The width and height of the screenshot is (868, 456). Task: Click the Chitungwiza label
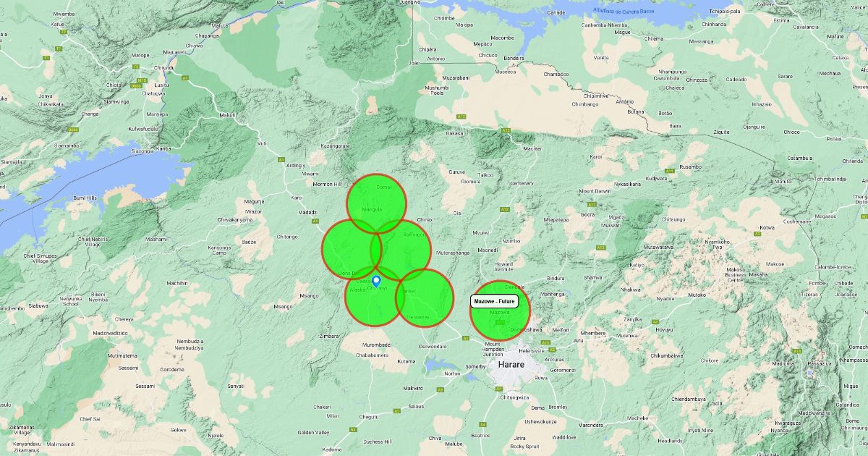515,397
